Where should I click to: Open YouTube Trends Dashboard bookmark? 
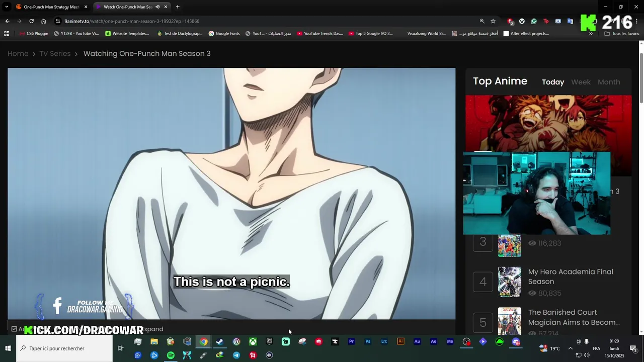[319, 34]
